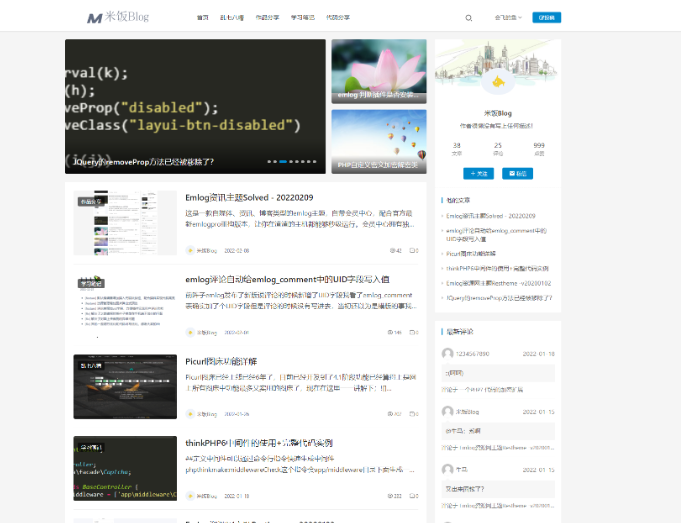Viewport: 681px width, 523px height.
Task: Select the last carousel indicator dot
Action: pyautogui.click(x=314, y=162)
